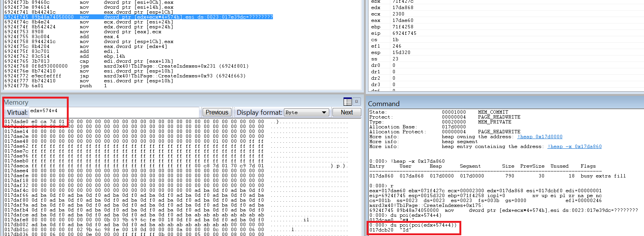Click the Memory panel title
Viewport: 644px width, 236px height.
16,102
